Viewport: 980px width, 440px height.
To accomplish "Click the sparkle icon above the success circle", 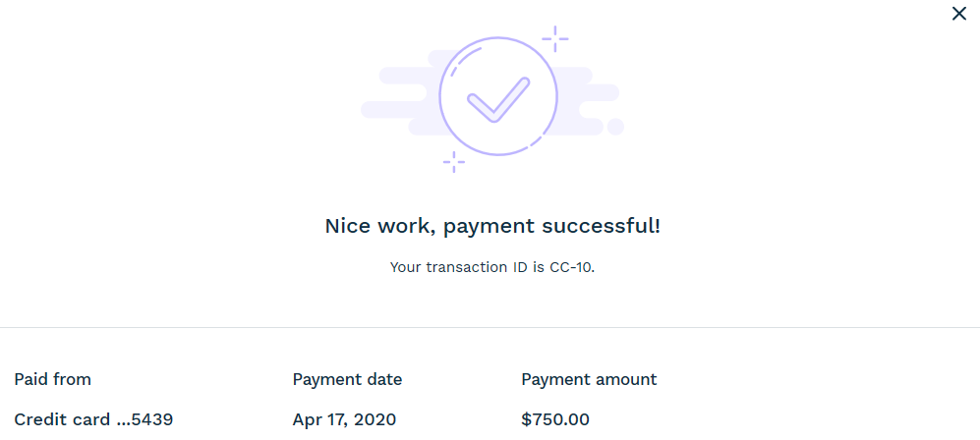I will (555, 40).
